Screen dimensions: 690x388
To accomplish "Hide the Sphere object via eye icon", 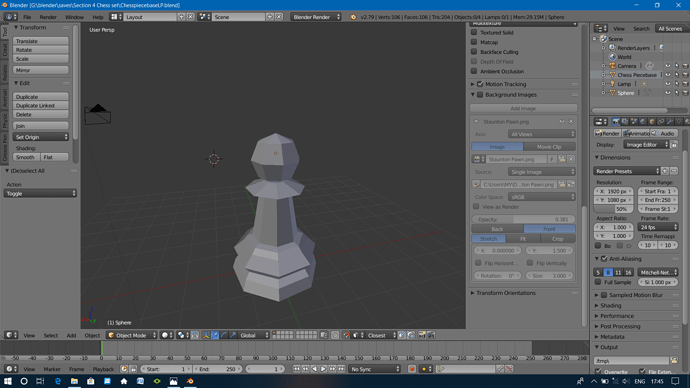I will 668,93.
